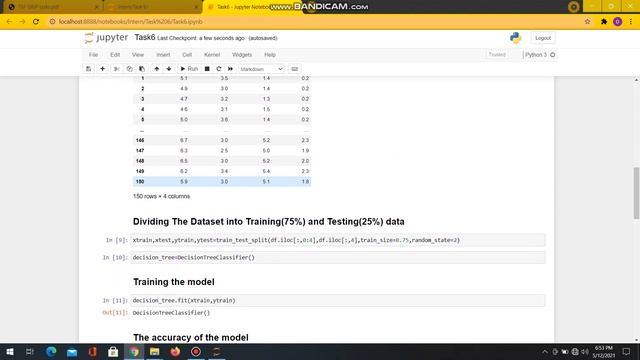Open the notifications action center icon

pyautogui.click(x=626, y=351)
